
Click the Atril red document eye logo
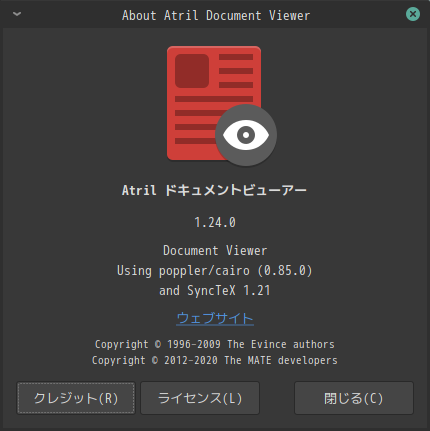pyautogui.click(x=222, y=106)
